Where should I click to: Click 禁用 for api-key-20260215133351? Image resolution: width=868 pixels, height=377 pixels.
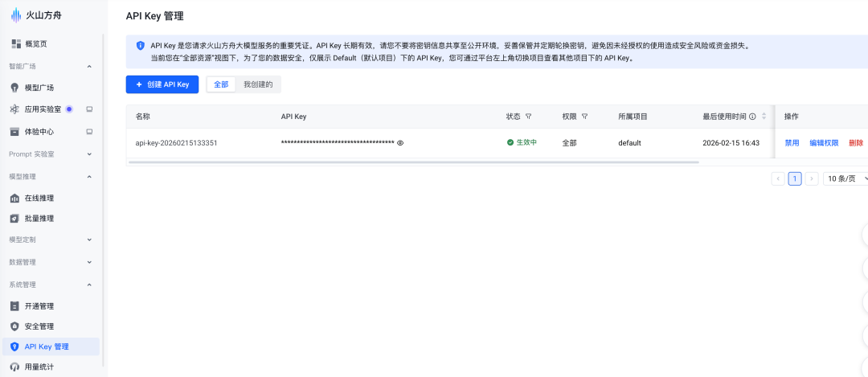tap(792, 143)
